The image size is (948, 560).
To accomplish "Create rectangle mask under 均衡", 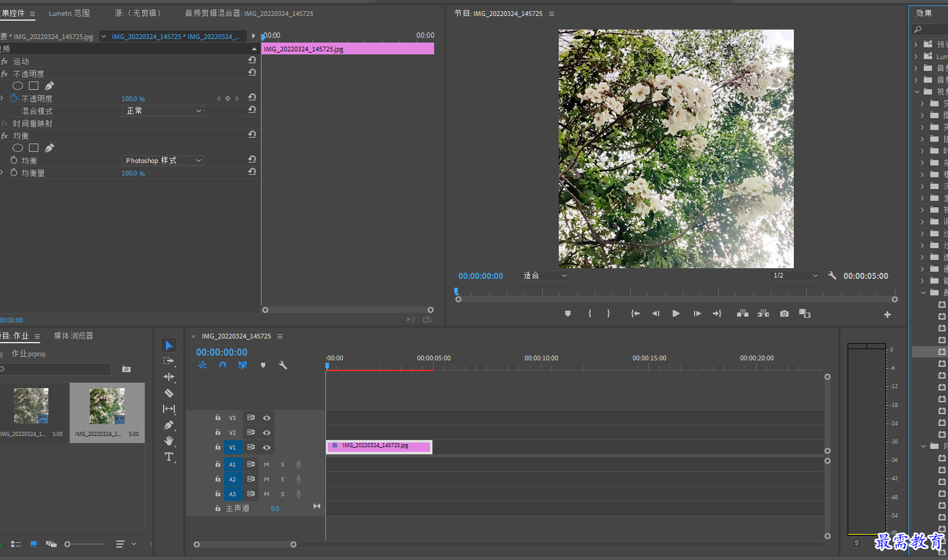I will 34,148.
